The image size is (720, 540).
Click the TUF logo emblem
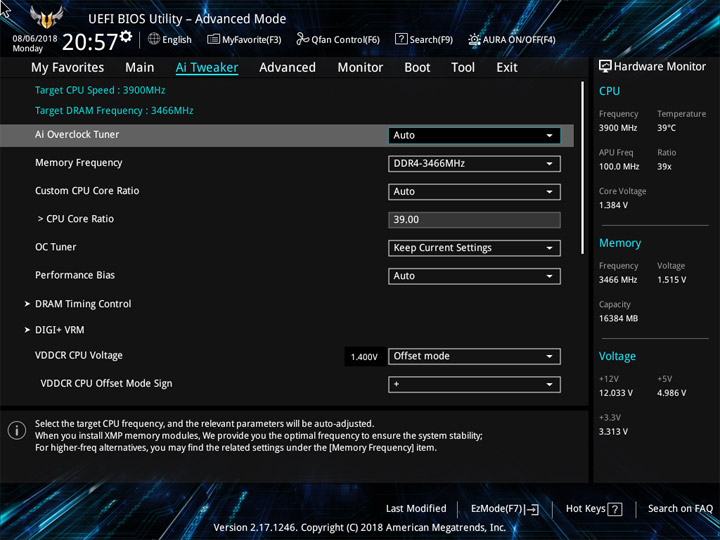(46, 17)
